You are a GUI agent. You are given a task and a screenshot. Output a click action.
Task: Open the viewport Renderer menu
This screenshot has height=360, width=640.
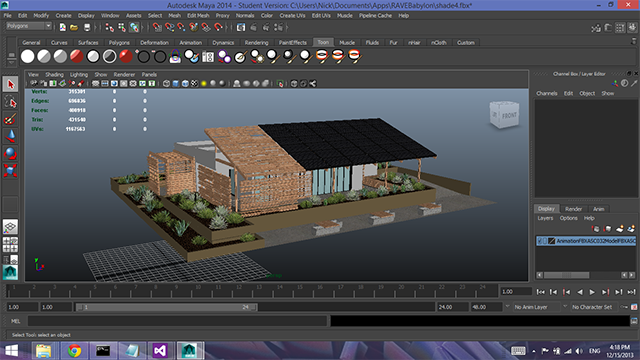[x=124, y=74]
